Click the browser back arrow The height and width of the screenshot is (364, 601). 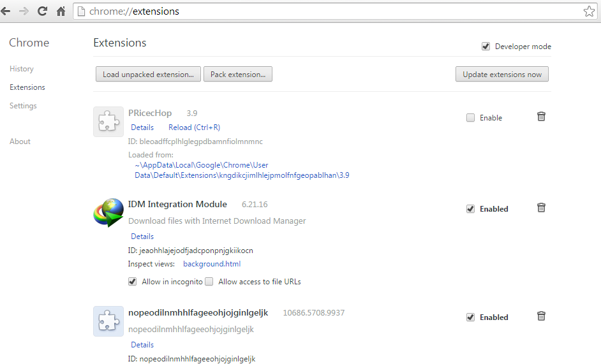pos(5,11)
